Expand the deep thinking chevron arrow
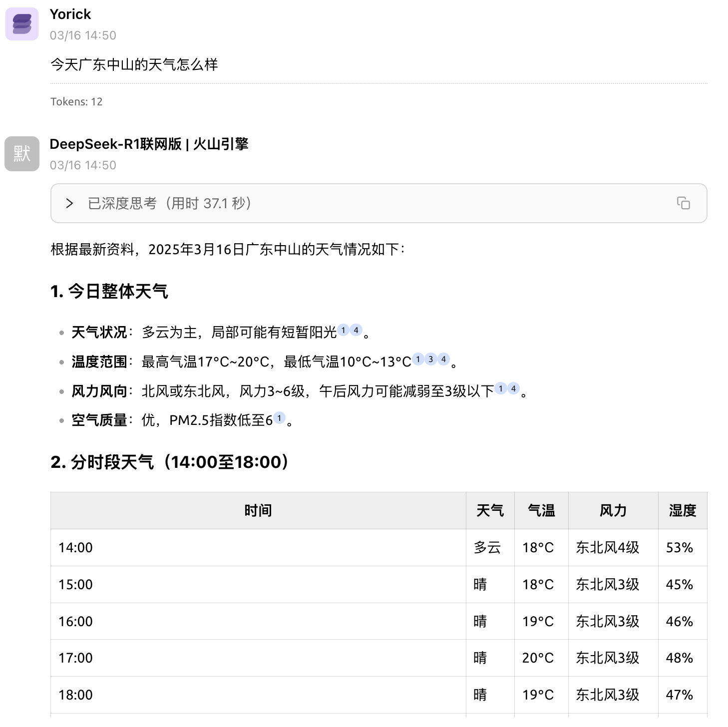 (69, 203)
